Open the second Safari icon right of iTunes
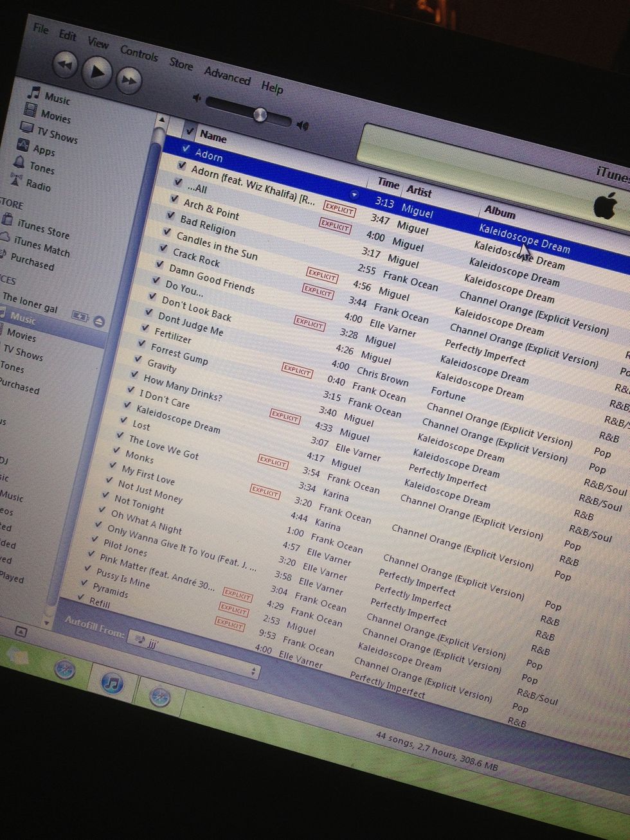Screen dimensions: 630x840 159,696
